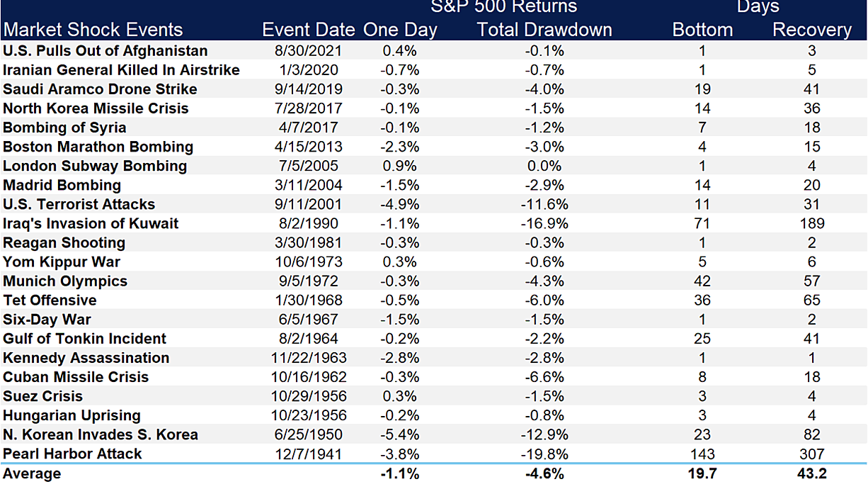Click the 307 recovery days value
This screenshot has height=489, width=868.
coord(811,454)
